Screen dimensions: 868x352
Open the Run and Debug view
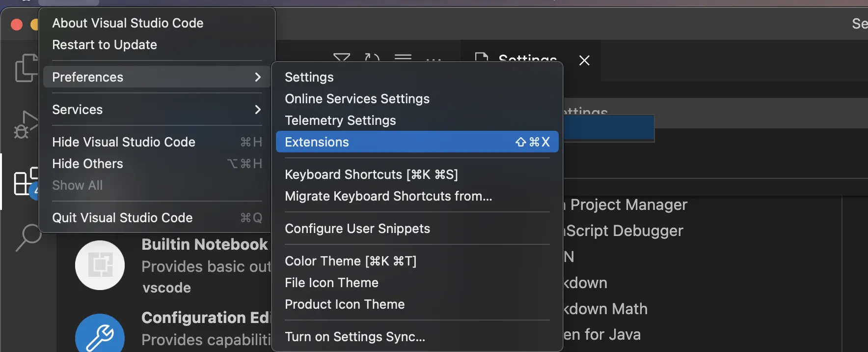click(25, 125)
